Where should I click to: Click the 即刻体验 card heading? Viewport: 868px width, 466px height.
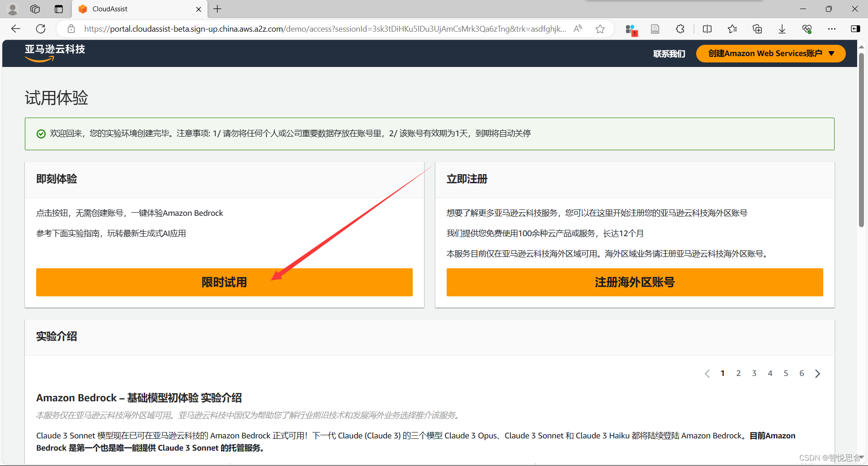pyautogui.click(x=57, y=179)
